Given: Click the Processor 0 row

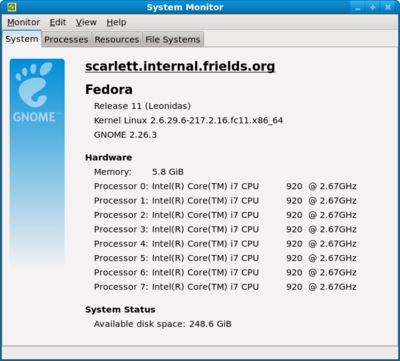Looking at the screenshot, I should pos(225,186).
